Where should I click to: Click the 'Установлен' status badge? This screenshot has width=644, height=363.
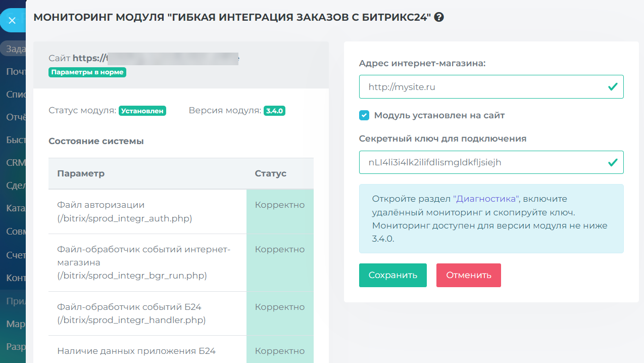[x=142, y=111]
